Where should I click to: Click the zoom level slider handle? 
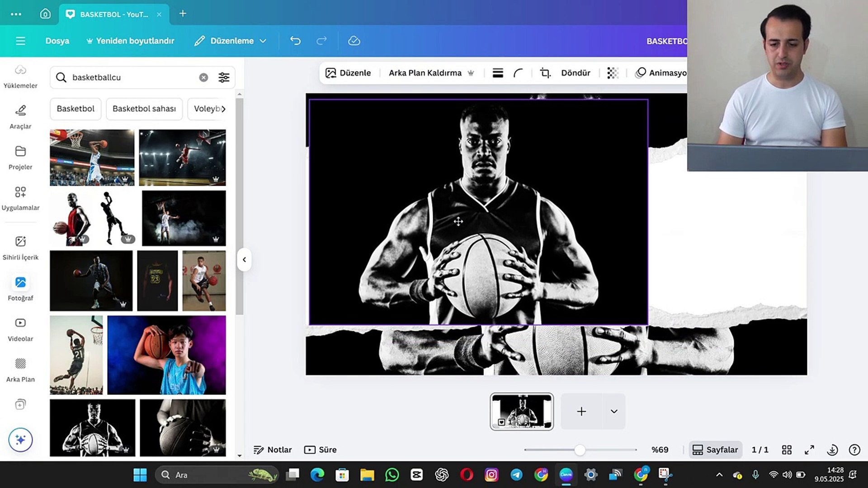pyautogui.click(x=580, y=450)
